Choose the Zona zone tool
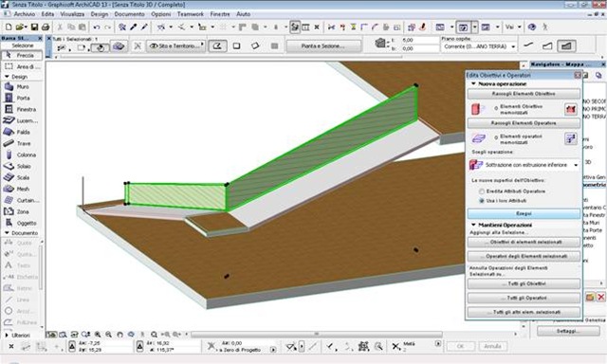Image resolution: width=607 pixels, height=364 pixels. pos(22,211)
